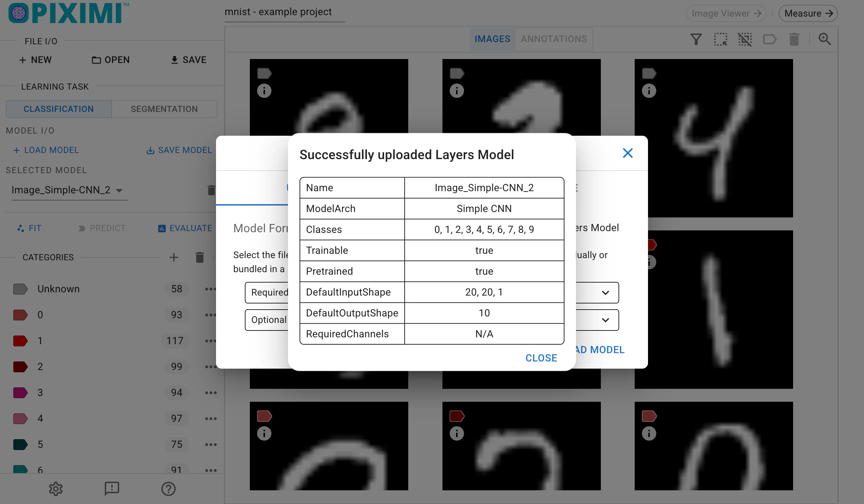Select the digit 4 image thumbnail
The width and height of the screenshot is (864, 504).
pyautogui.click(x=714, y=138)
